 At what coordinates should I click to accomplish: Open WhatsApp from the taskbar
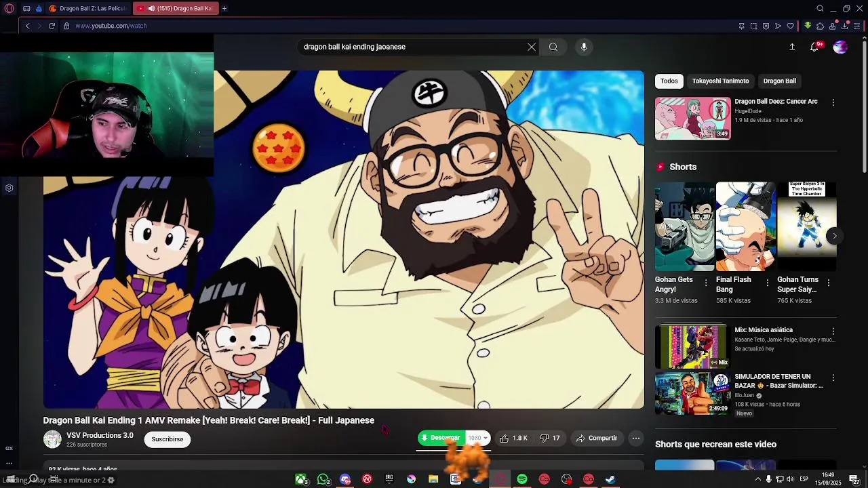click(x=323, y=479)
